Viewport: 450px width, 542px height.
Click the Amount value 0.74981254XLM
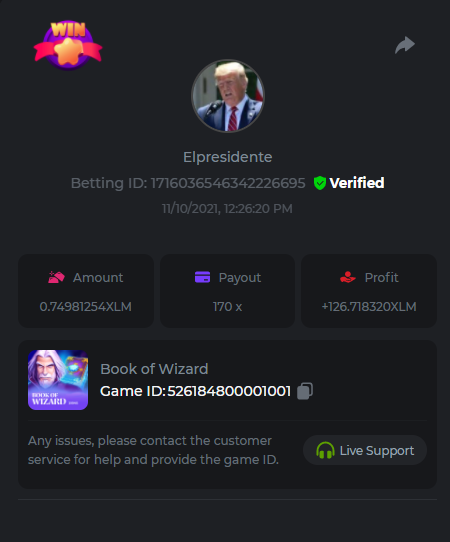(86, 307)
